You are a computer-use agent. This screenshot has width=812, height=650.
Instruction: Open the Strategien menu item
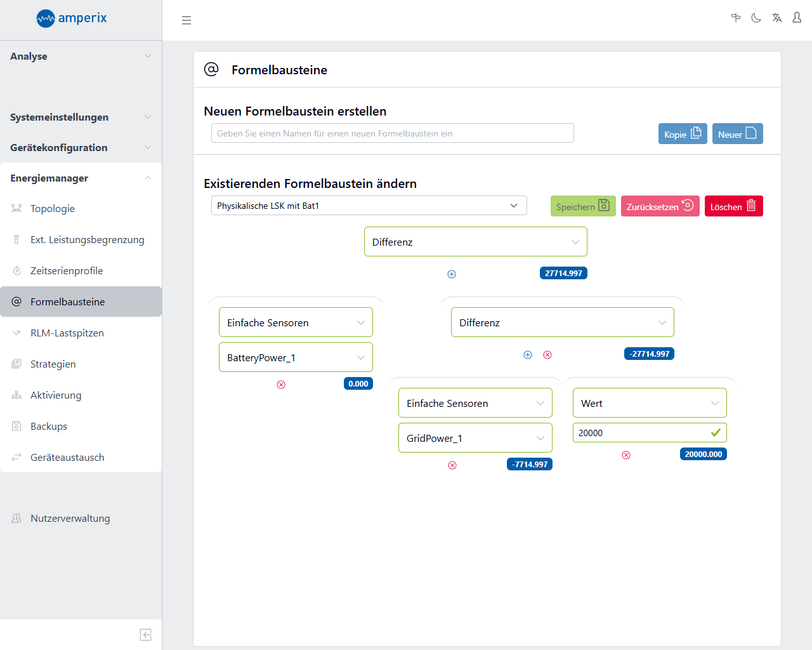(53, 364)
